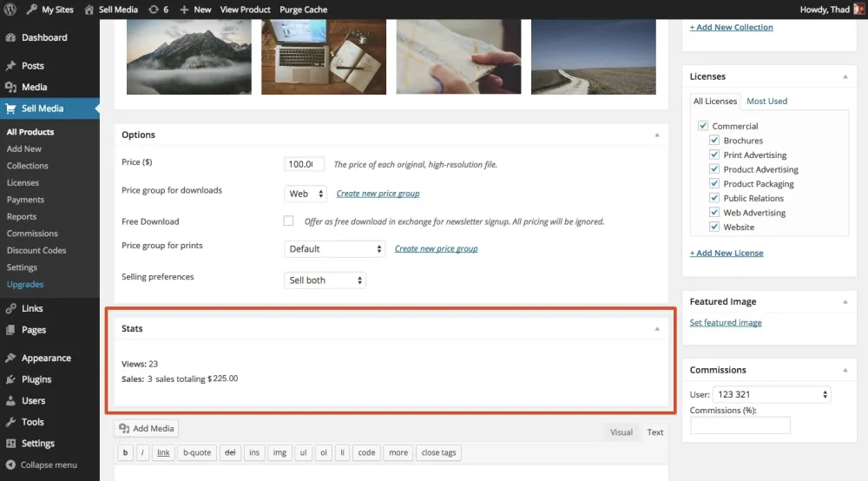This screenshot has width=868, height=481.
Task: Uncheck the Print Advertising checkbox
Action: tap(714, 155)
